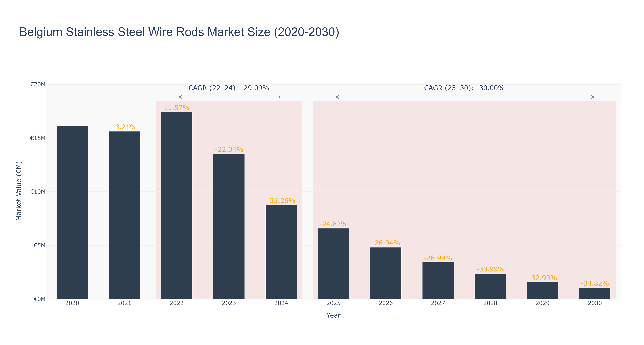Click the 2027 market value bar
Image resolution: width=644 pixels, height=345 pixels.
click(x=438, y=280)
